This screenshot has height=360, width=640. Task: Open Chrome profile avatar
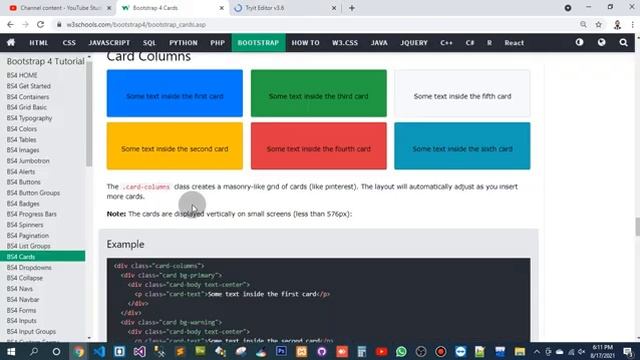click(617, 24)
